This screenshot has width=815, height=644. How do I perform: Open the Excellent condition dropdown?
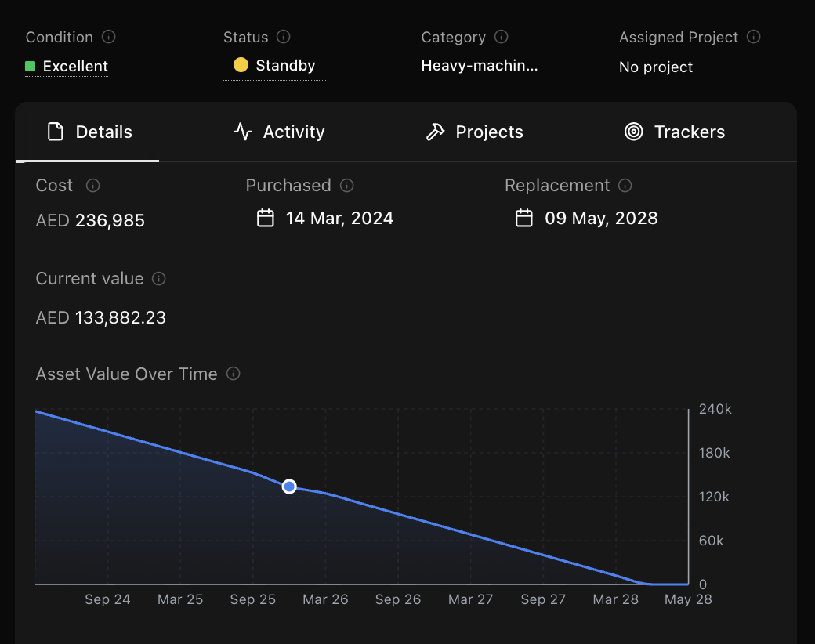click(x=67, y=67)
